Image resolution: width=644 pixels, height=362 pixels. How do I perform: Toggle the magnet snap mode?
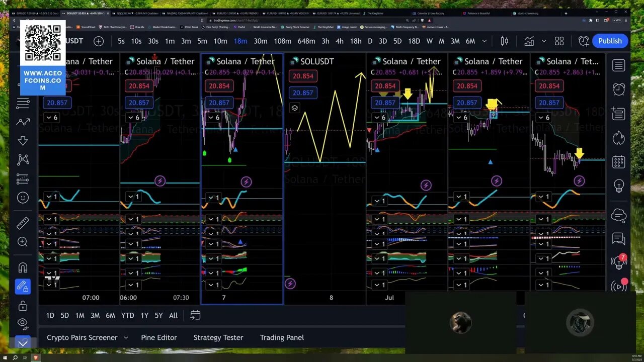[23, 267]
